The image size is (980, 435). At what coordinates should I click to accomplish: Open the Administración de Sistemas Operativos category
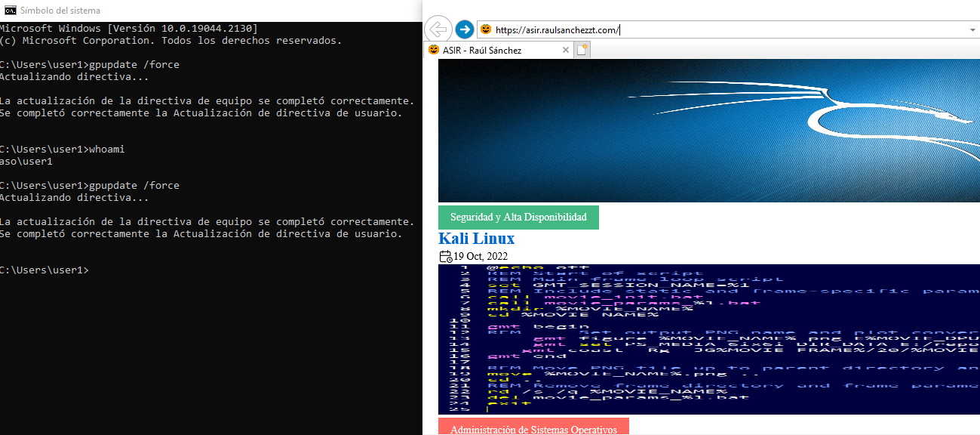(x=533, y=429)
